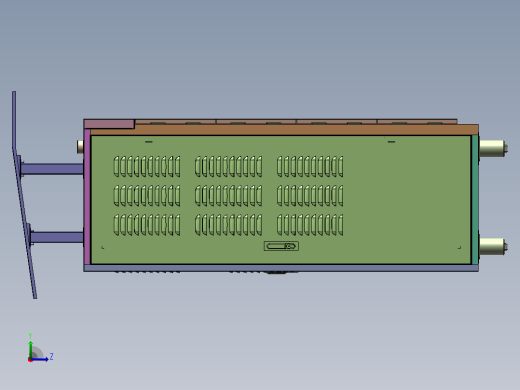Select the lower blue support arm

click(57, 238)
